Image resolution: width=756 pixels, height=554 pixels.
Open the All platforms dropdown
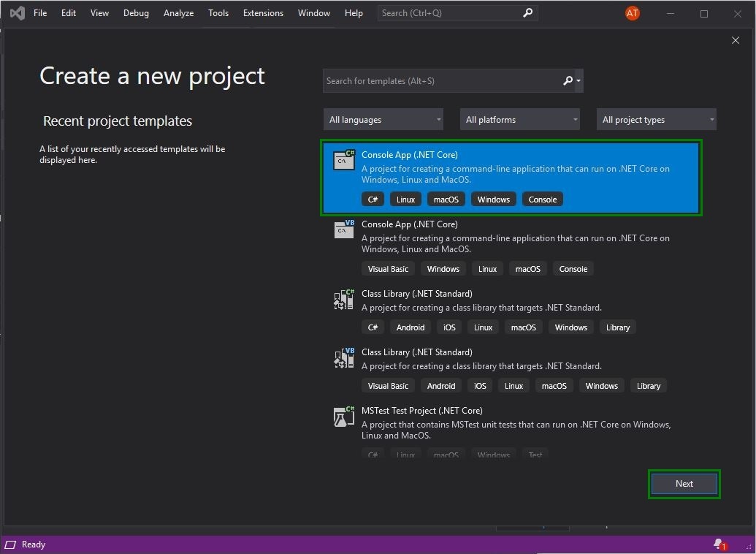520,120
